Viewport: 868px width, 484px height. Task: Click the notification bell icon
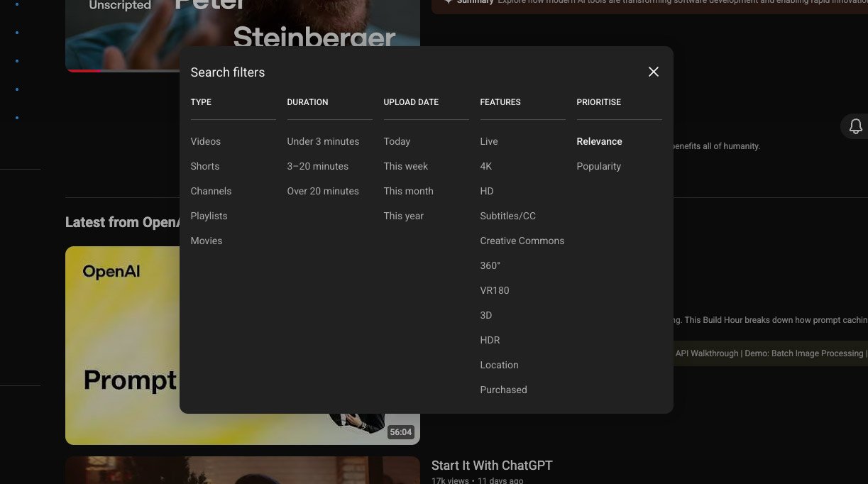pyautogui.click(x=855, y=126)
